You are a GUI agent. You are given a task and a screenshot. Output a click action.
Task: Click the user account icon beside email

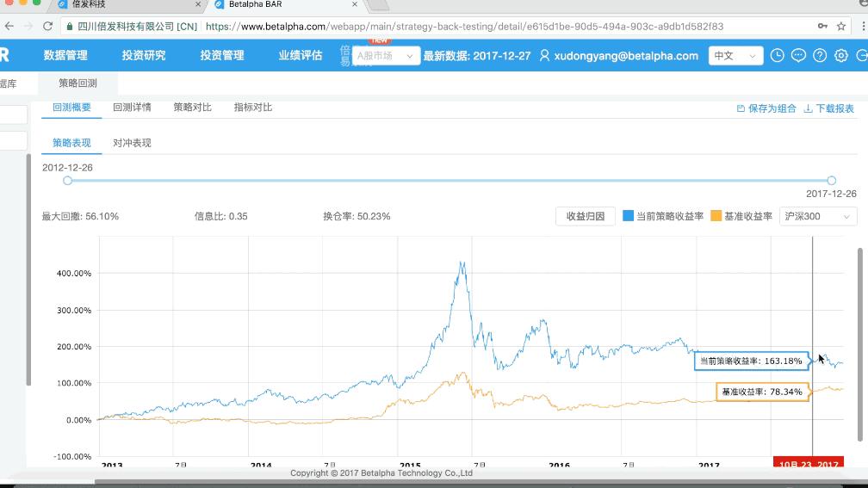pyautogui.click(x=545, y=55)
